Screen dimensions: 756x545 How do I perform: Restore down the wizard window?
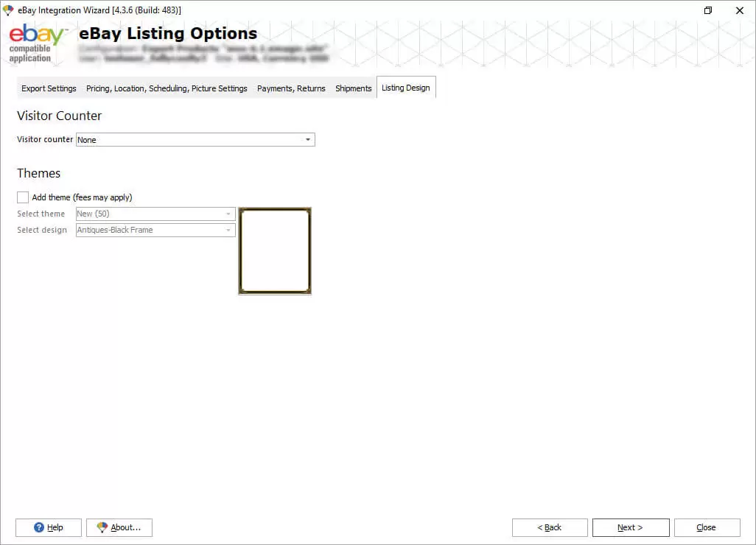click(x=707, y=10)
